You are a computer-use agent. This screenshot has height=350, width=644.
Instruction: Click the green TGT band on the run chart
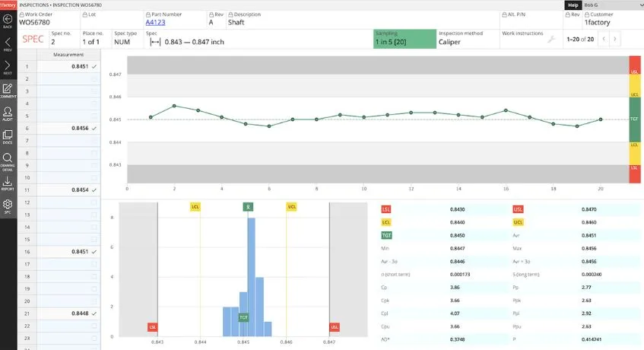click(x=635, y=119)
